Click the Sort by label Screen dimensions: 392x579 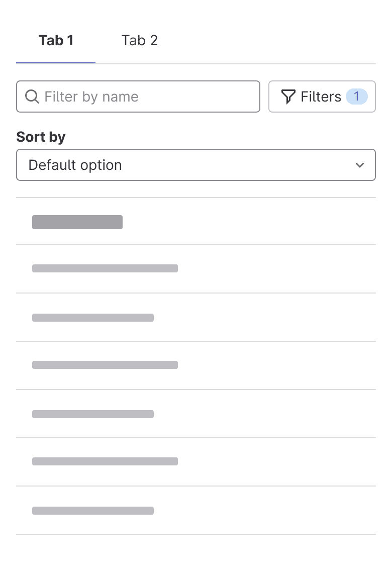[x=41, y=137]
